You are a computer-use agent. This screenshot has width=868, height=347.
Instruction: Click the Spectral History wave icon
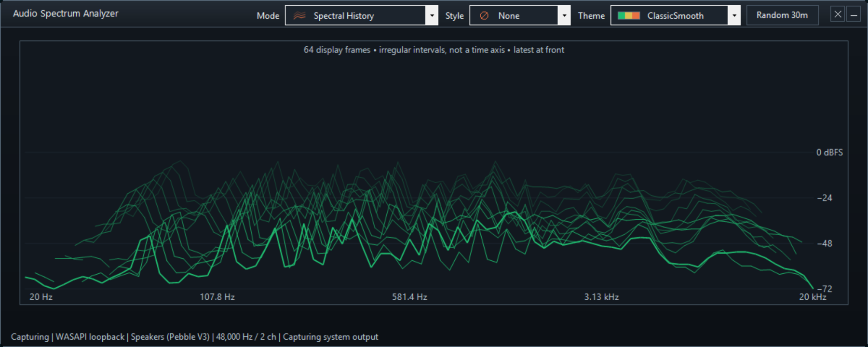point(299,15)
